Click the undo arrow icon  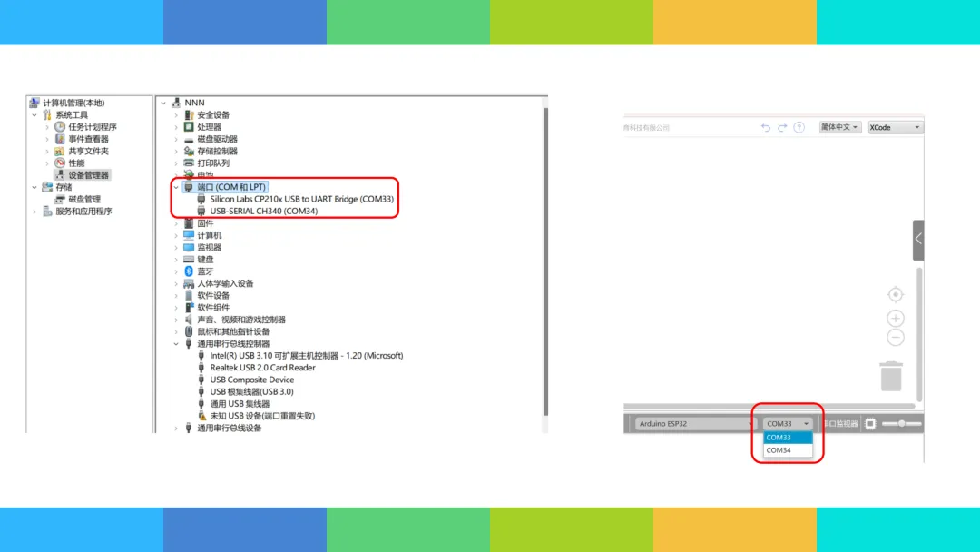click(766, 127)
